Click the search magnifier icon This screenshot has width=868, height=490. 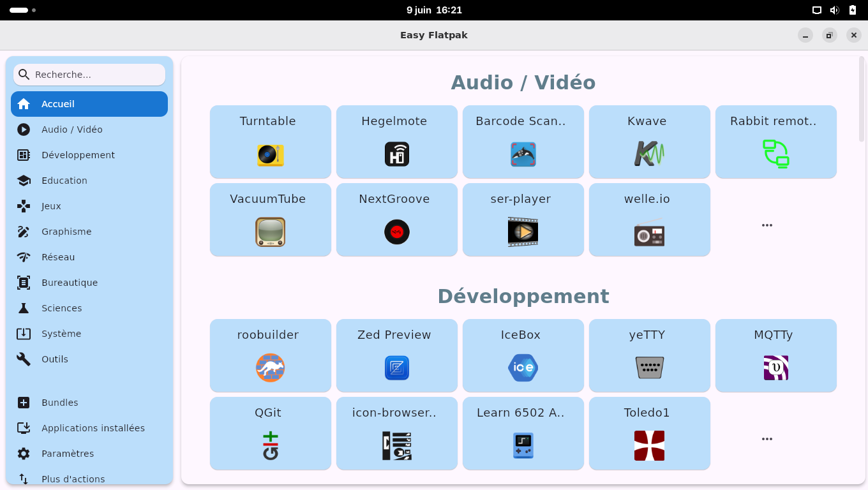(24, 75)
